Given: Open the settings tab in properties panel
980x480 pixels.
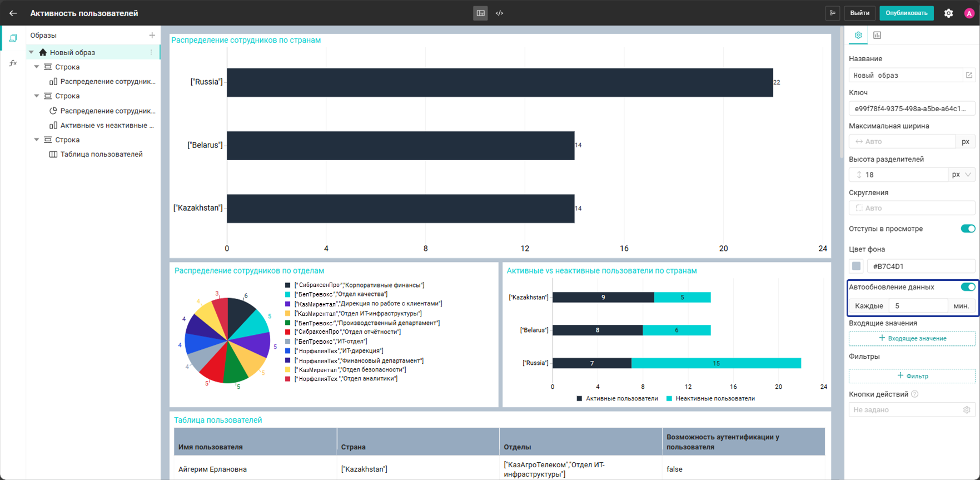Looking at the screenshot, I should [x=858, y=35].
